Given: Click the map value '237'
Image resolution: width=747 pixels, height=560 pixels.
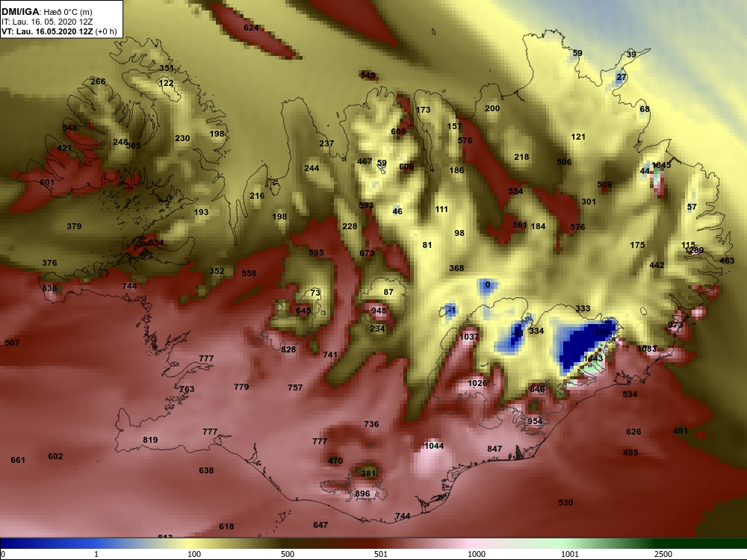Looking at the screenshot, I should [327, 143].
